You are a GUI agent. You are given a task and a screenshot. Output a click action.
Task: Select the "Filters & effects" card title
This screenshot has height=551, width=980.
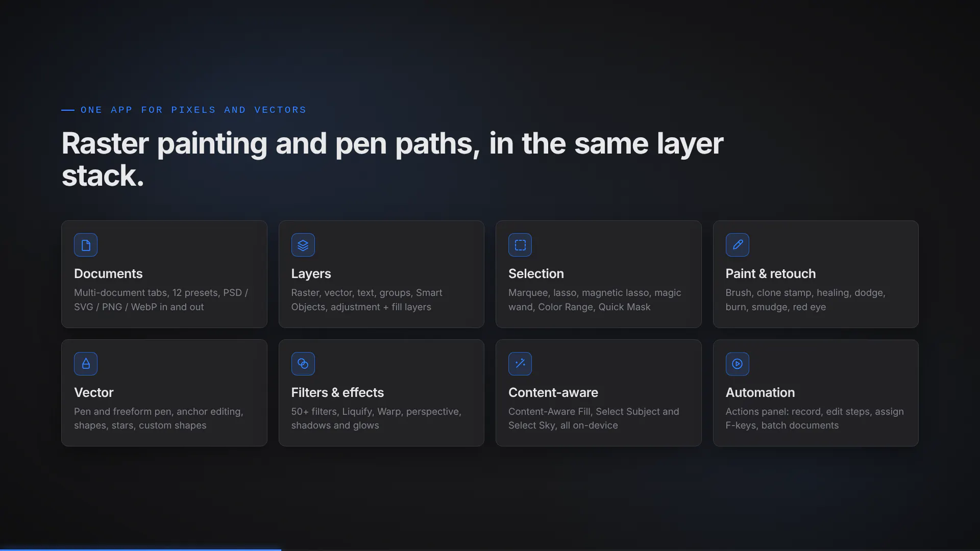point(337,393)
